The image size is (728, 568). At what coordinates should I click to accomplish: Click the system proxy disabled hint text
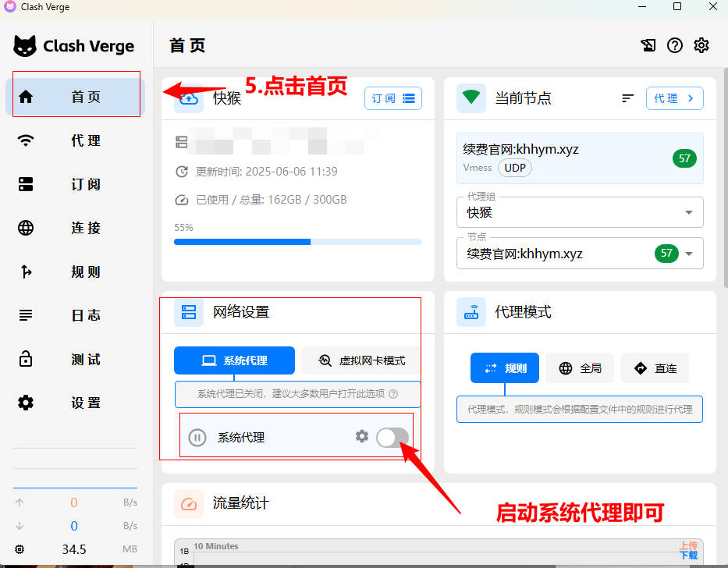pos(291,394)
